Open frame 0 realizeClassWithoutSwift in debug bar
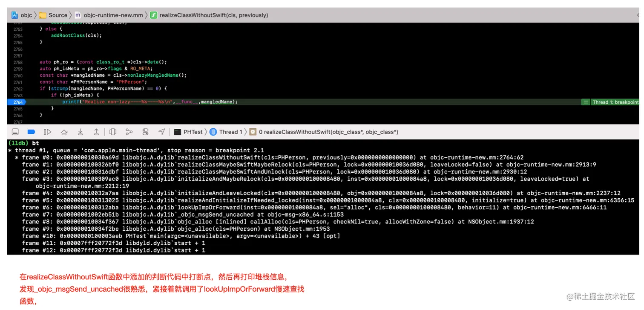The width and height of the screenshot is (644, 310). [324, 132]
